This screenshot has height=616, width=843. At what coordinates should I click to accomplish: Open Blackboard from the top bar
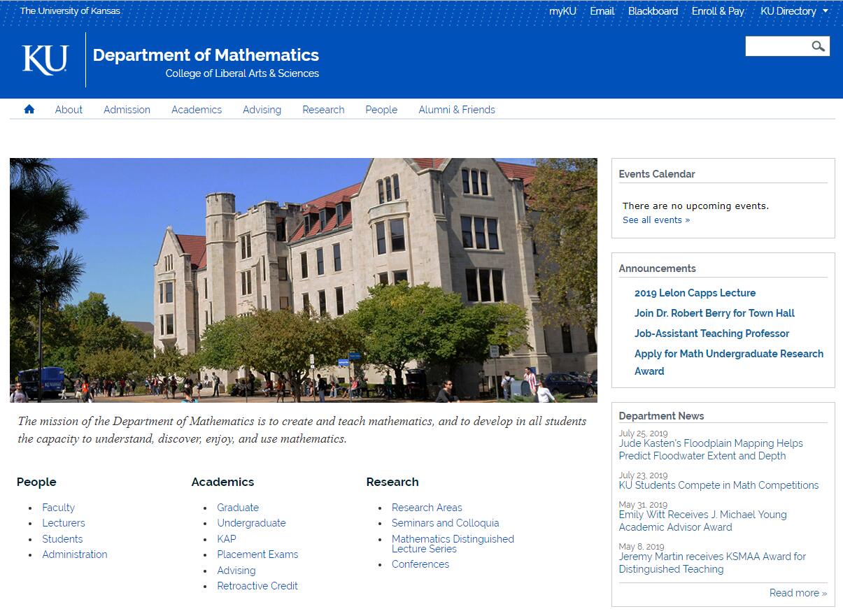pyautogui.click(x=652, y=10)
